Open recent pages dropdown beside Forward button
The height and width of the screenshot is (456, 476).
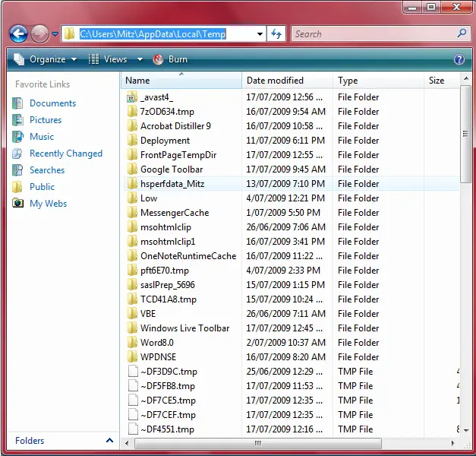(x=55, y=33)
